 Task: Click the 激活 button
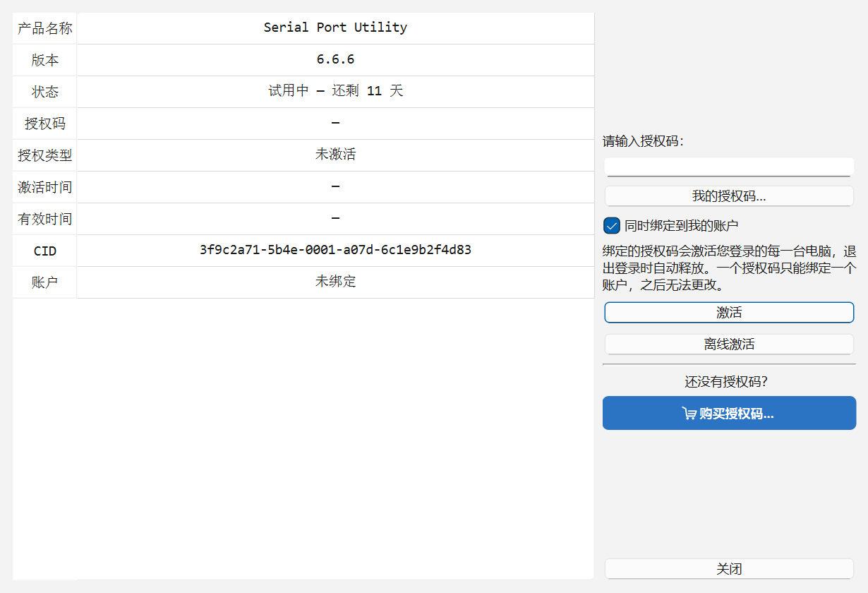tap(729, 313)
